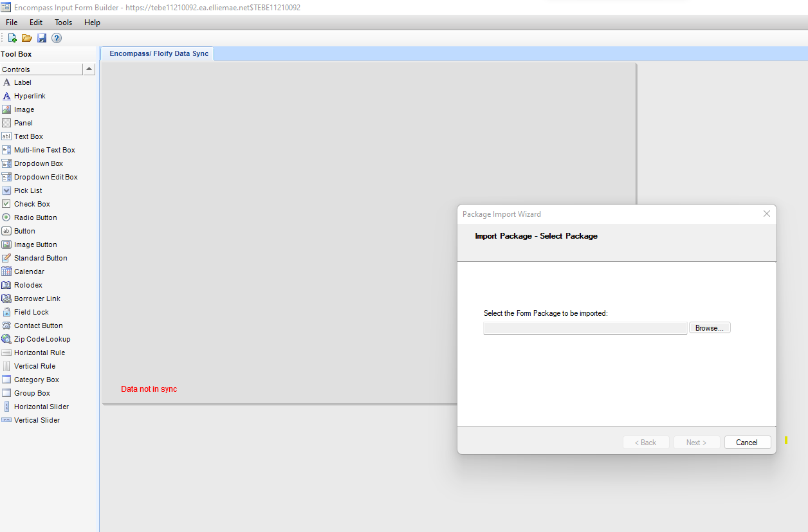Select the Radio Button control
The height and width of the screenshot is (532, 808).
35,217
